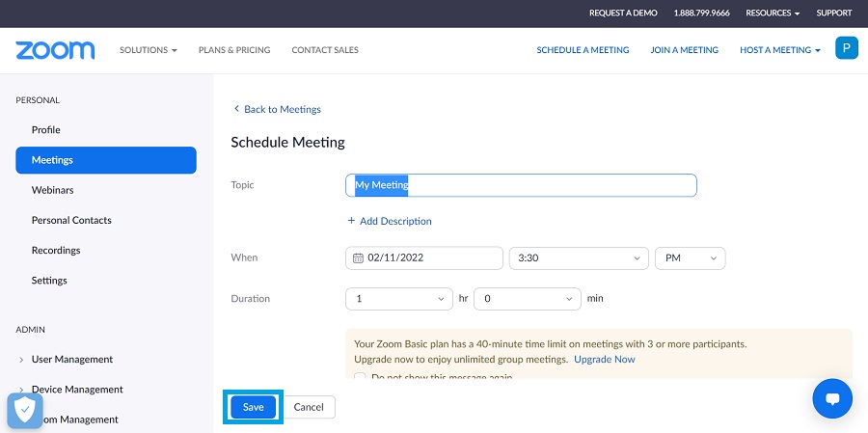Image resolution: width=868 pixels, height=433 pixels.
Task: Open the 3:30 time dropdown
Action: tap(579, 258)
